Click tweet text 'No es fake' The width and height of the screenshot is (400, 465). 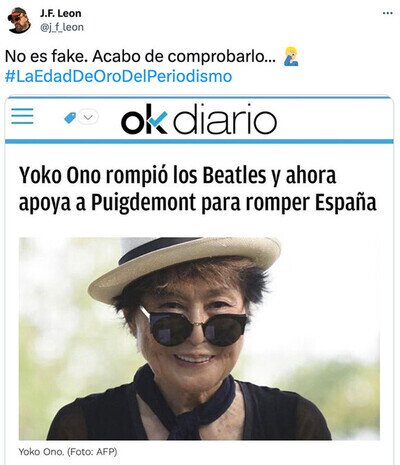45,56
